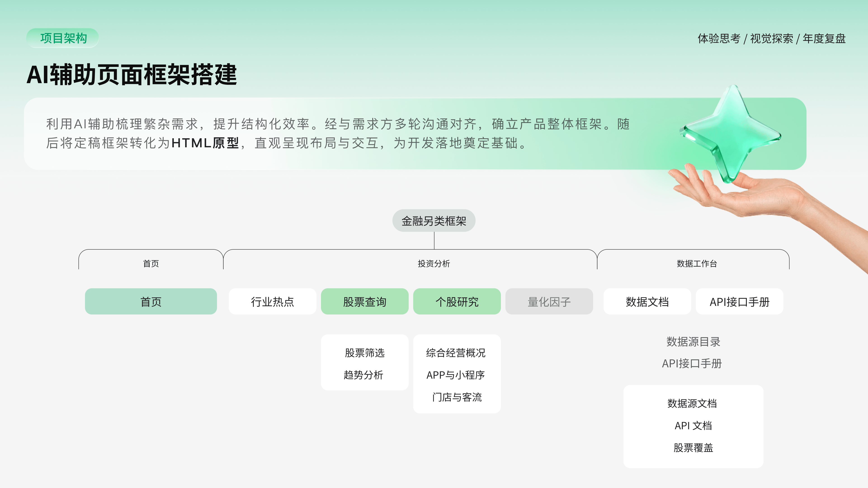This screenshot has height=488, width=868.
Task: Click the AI辅助页面框架搭建 heading
Action: [x=132, y=74]
